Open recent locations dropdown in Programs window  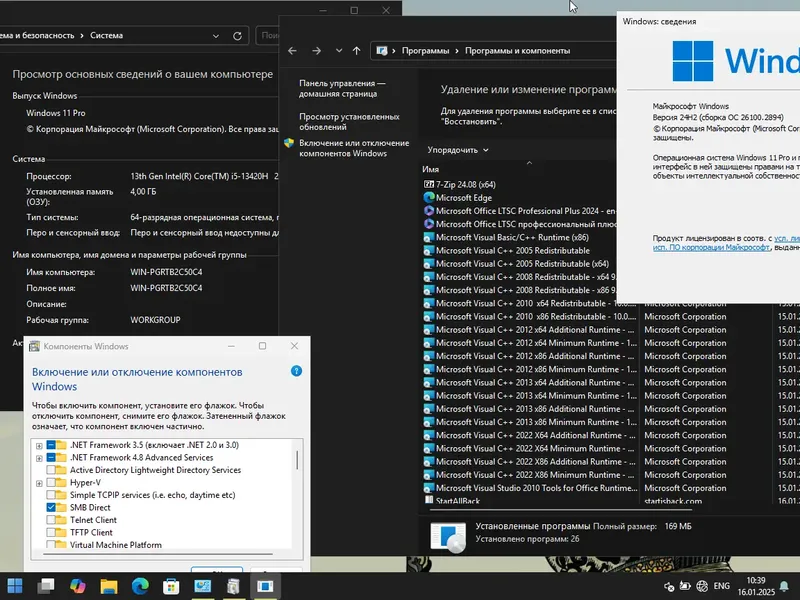tap(339, 51)
